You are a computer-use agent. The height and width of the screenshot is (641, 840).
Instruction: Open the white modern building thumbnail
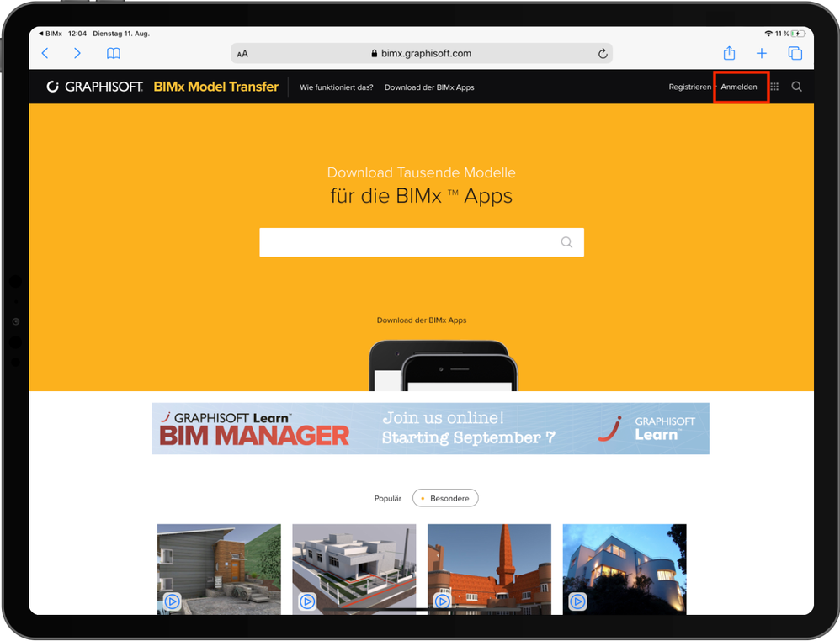(354, 569)
